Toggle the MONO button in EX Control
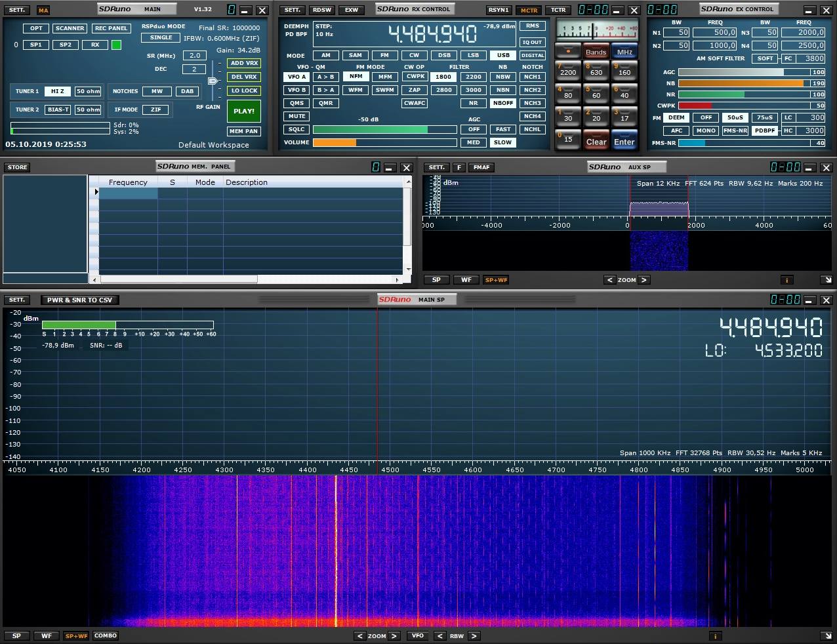The image size is (837, 644). point(706,131)
